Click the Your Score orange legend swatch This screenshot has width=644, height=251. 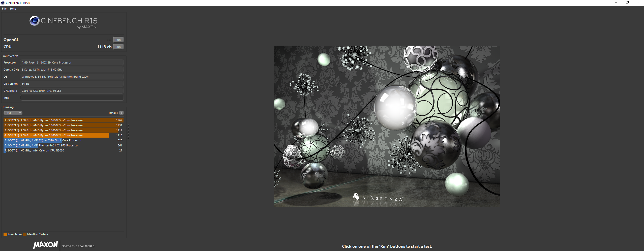click(5, 234)
